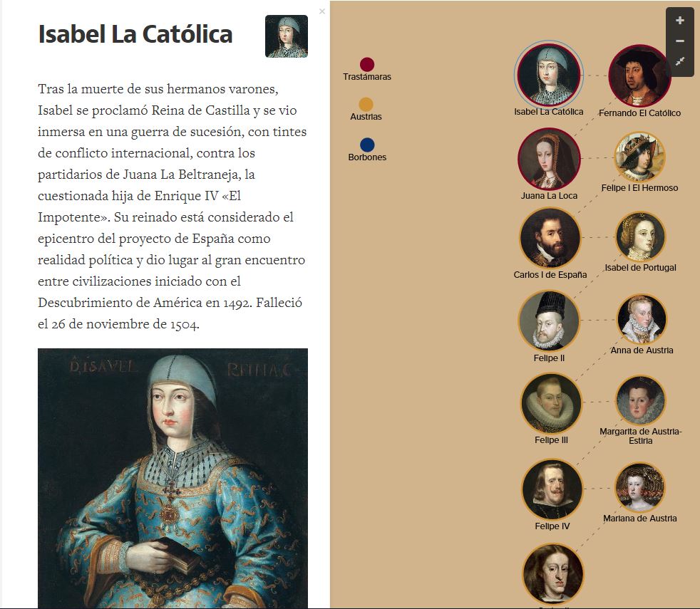Viewport: 700px width, 609px height.
Task: Select the Trastámaras red legend dot
Action: pyautogui.click(x=367, y=64)
